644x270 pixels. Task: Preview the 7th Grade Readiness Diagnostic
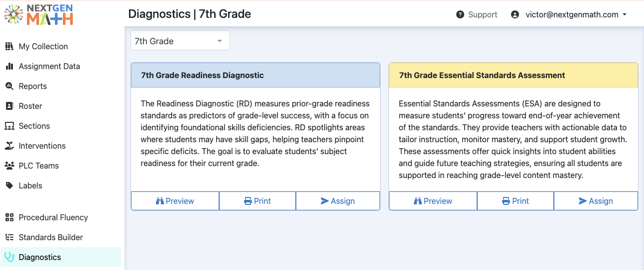[175, 201]
